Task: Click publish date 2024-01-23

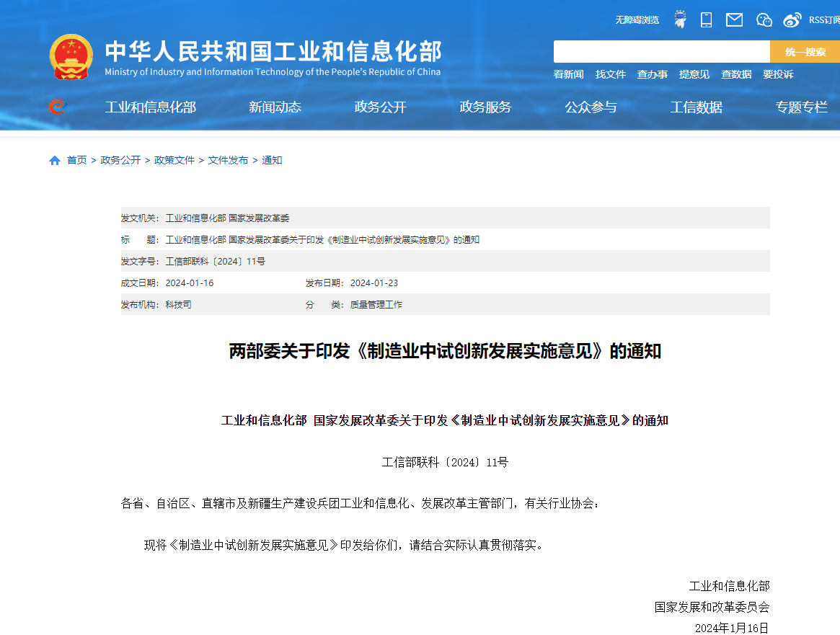Action: [374, 283]
